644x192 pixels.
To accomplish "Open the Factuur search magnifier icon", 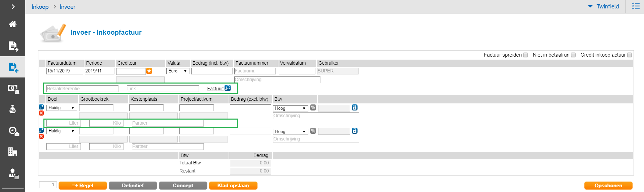I will tap(228, 88).
